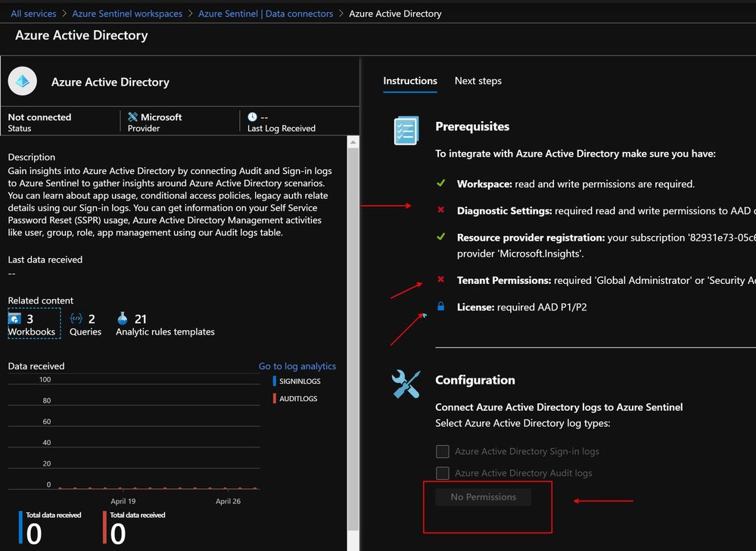Screen dimensions: 756x551
Task: Open Azure Sentinel | Data connectors breadcrumb
Action: 266,14
